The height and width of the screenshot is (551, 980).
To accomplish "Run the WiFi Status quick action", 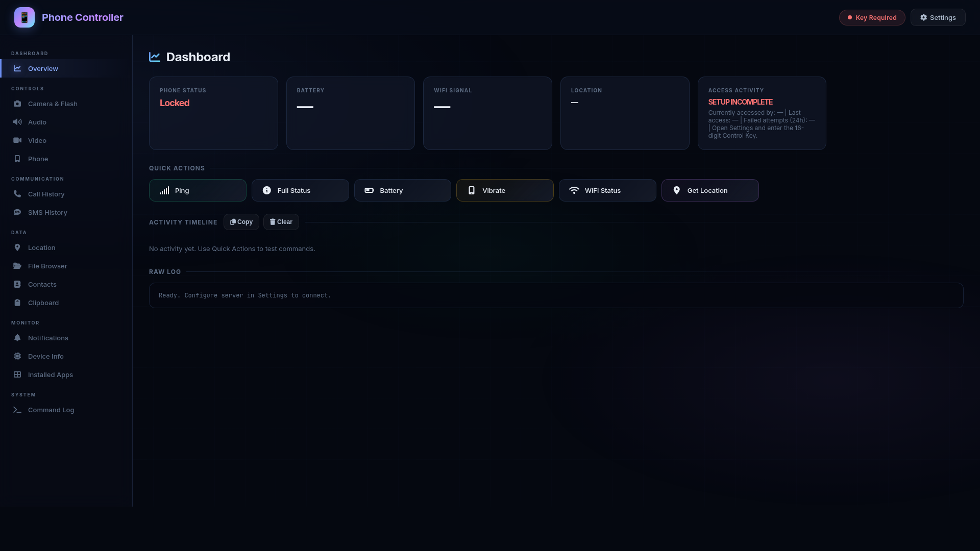I will pyautogui.click(x=607, y=190).
